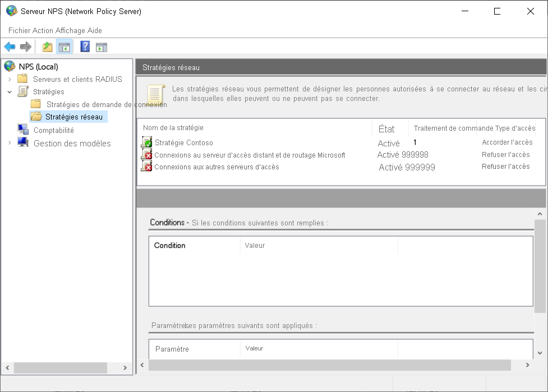Open the Help question mark toolbar icon
548x392 pixels.
[85, 47]
